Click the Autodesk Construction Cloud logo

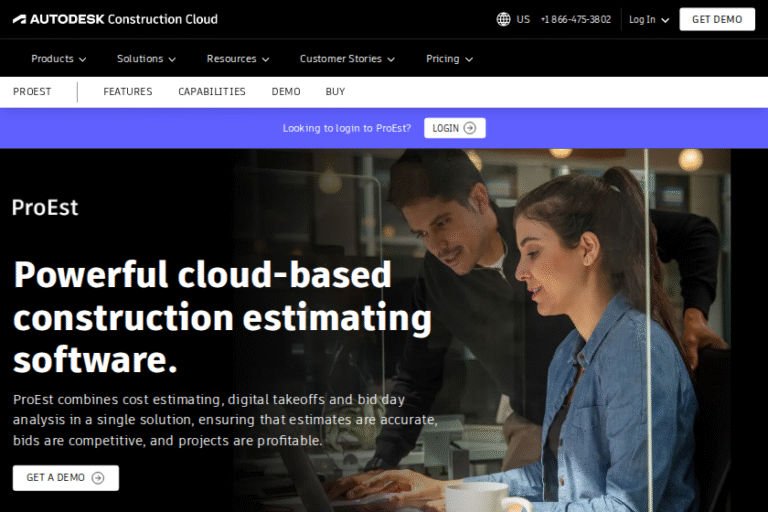pos(115,19)
